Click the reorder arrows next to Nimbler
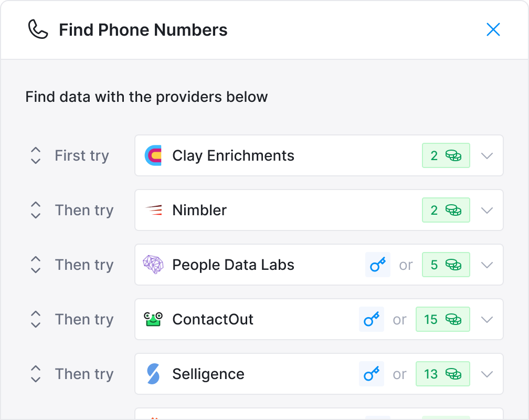 [35, 210]
